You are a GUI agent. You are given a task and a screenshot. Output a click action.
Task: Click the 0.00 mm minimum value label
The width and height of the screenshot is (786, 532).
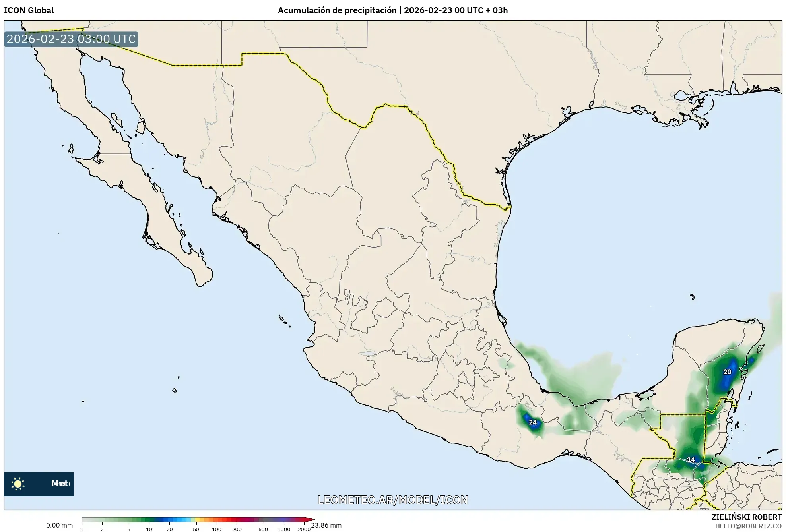(x=59, y=525)
